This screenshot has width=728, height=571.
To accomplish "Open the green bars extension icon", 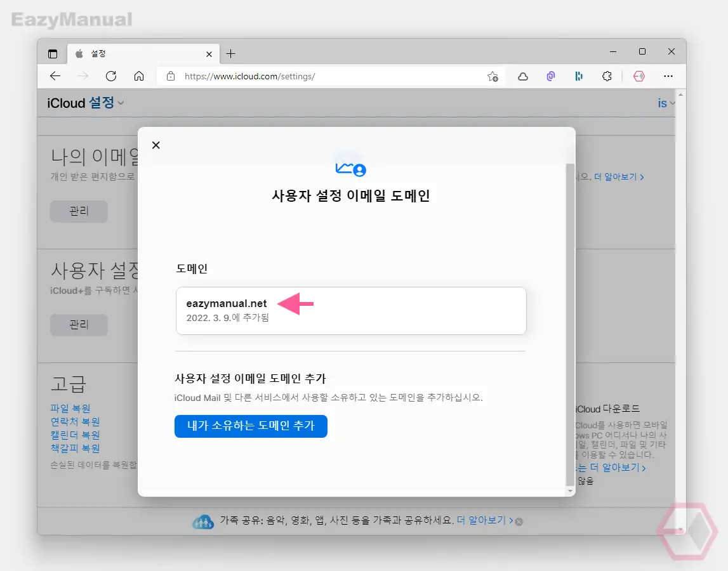I will [x=578, y=76].
